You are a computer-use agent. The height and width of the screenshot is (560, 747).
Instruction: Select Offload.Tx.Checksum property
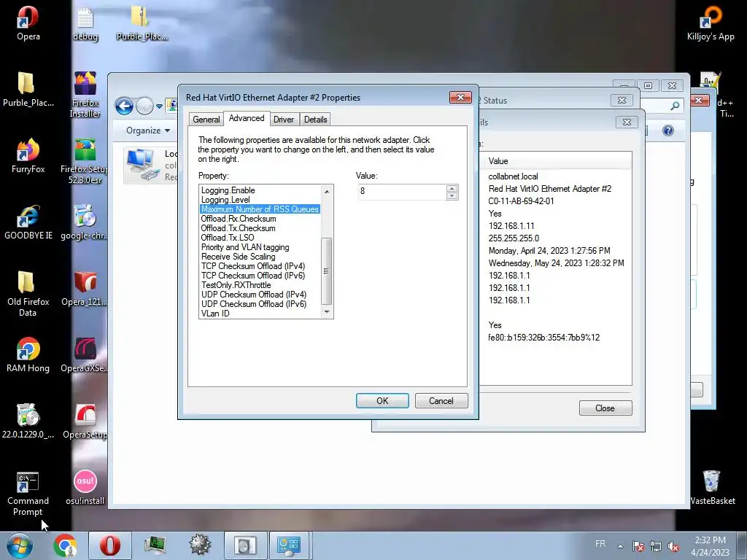(x=260, y=228)
